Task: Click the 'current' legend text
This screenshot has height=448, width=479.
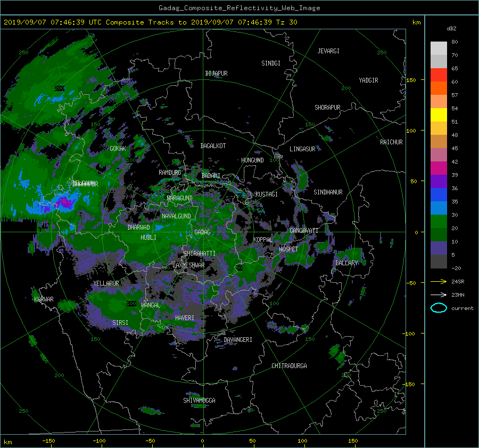Action: [463, 308]
